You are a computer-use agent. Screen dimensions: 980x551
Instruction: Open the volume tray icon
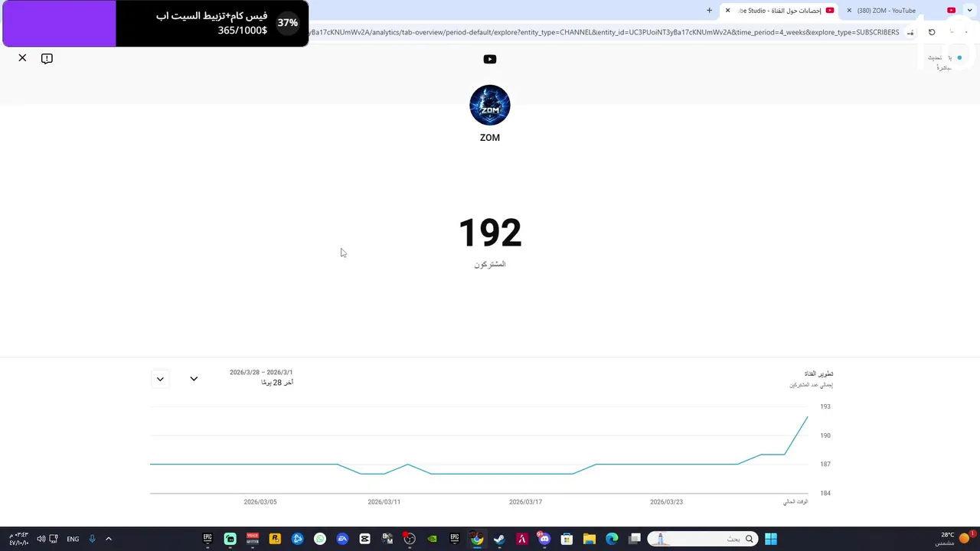point(41,539)
